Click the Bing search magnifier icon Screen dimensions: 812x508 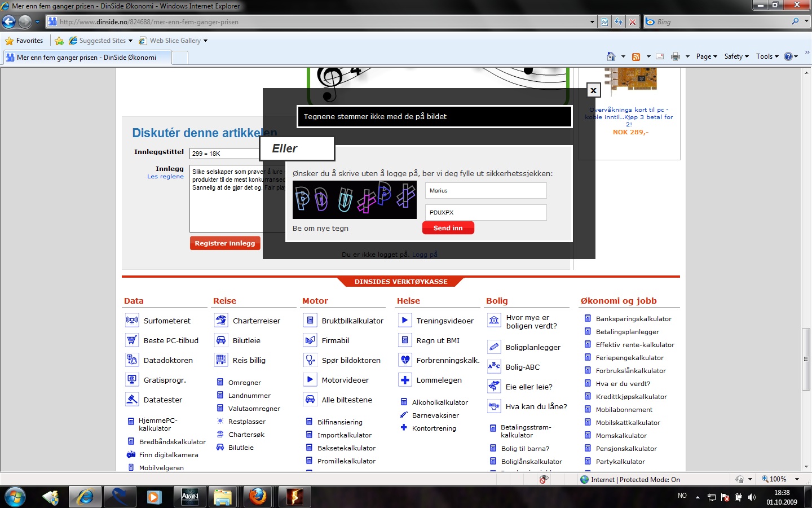[x=795, y=21]
